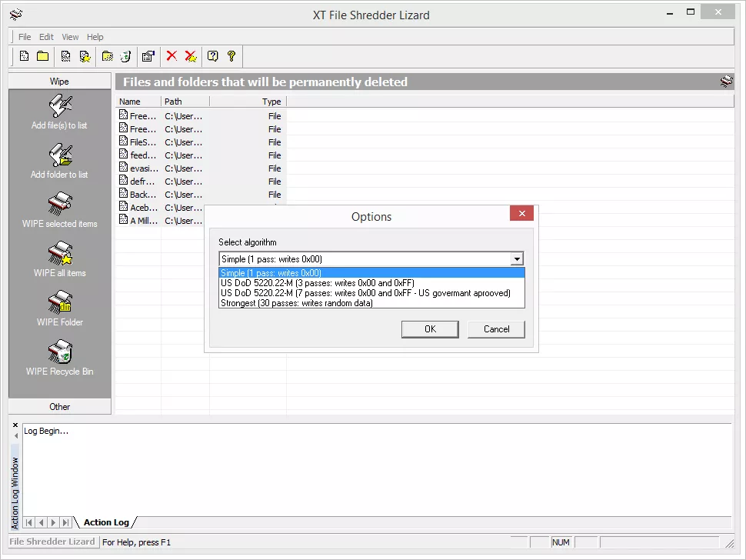The width and height of the screenshot is (746, 560).
Task: Click the red X remove item toolbar icon
Action: (171, 55)
